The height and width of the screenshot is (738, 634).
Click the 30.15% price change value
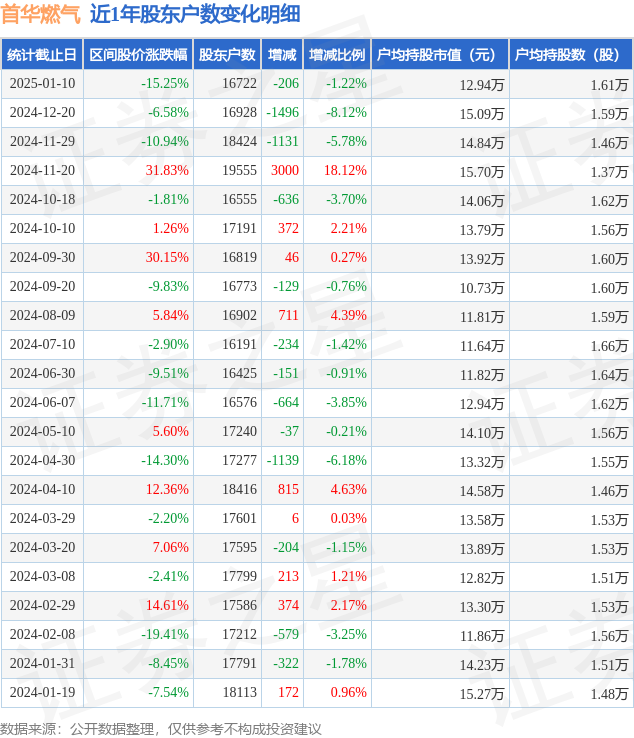[x=167, y=258]
